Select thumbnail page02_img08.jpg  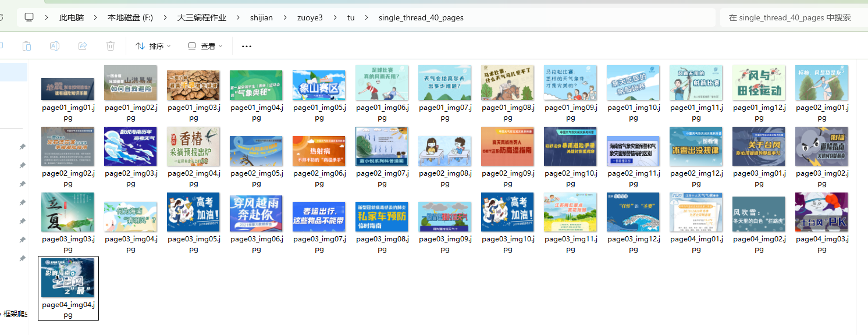[444, 151]
